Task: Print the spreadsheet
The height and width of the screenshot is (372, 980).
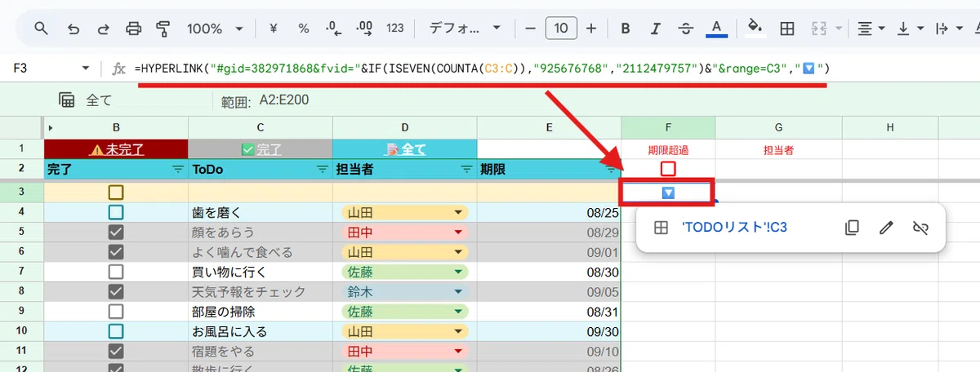Action: (133, 29)
